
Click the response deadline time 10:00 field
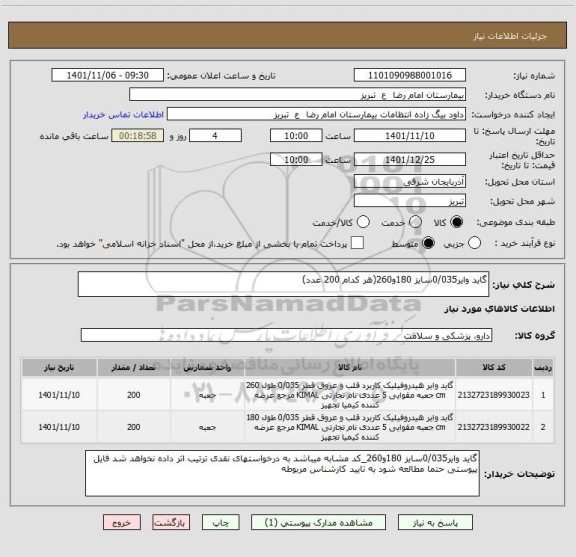(x=296, y=136)
